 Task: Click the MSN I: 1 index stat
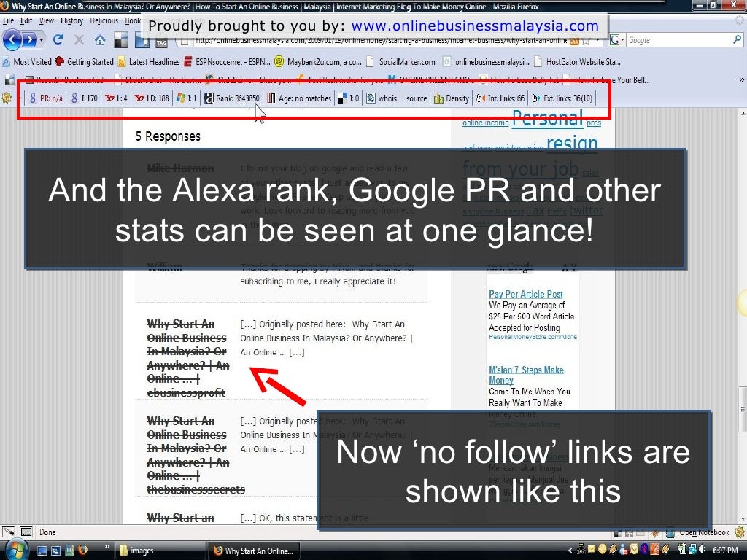pos(186,98)
